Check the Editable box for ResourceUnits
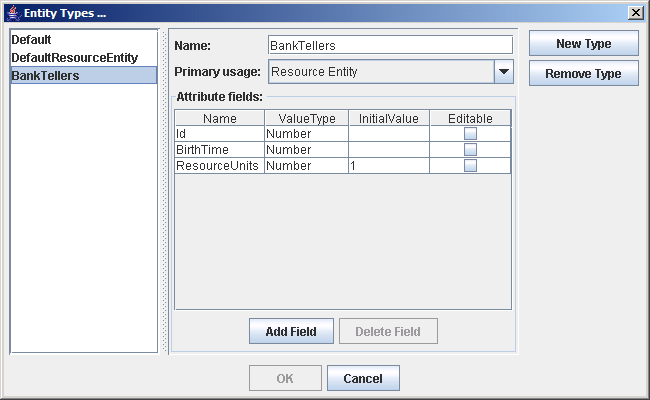 click(470, 165)
